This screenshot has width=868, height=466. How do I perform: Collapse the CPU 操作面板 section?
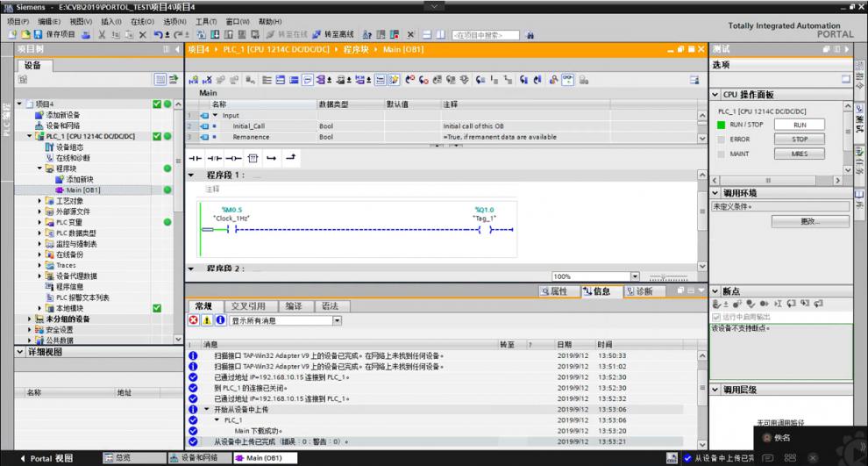(x=715, y=95)
